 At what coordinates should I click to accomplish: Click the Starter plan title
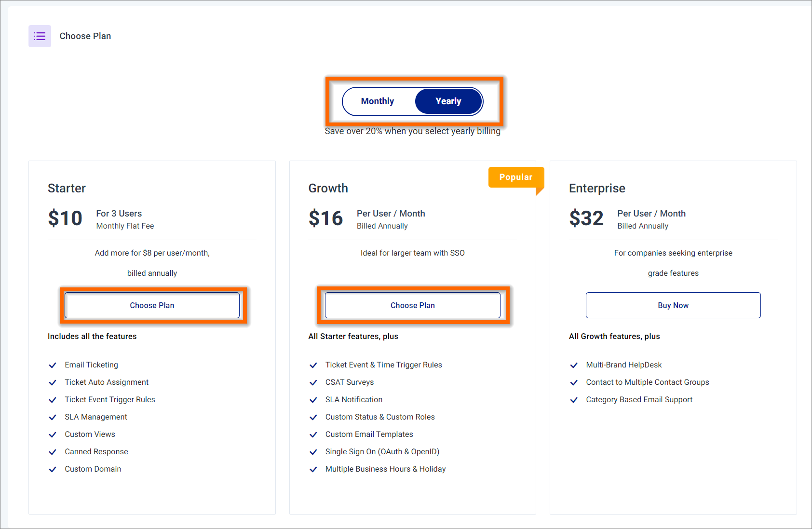[x=67, y=188]
